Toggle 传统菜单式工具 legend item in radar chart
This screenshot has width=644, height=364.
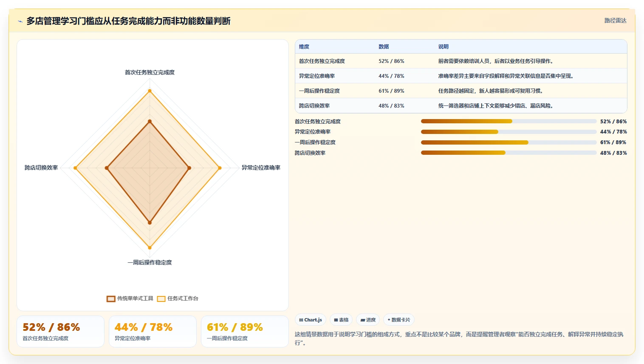(x=130, y=299)
